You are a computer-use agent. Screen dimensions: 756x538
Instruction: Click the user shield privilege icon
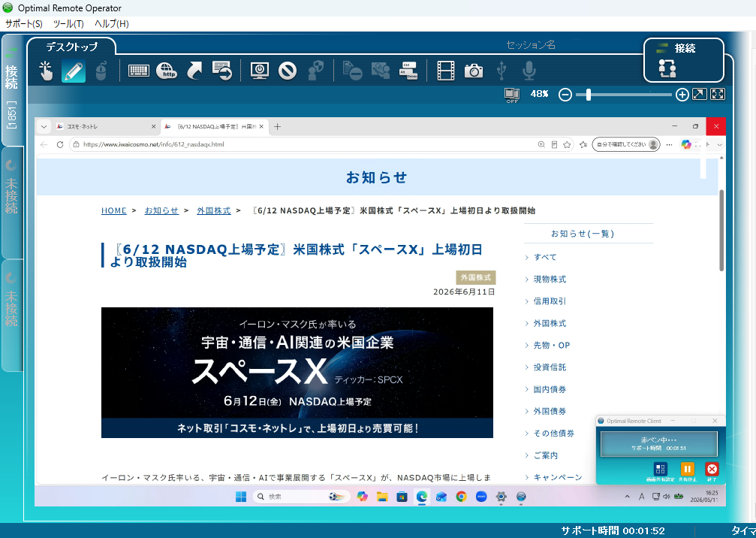click(316, 71)
